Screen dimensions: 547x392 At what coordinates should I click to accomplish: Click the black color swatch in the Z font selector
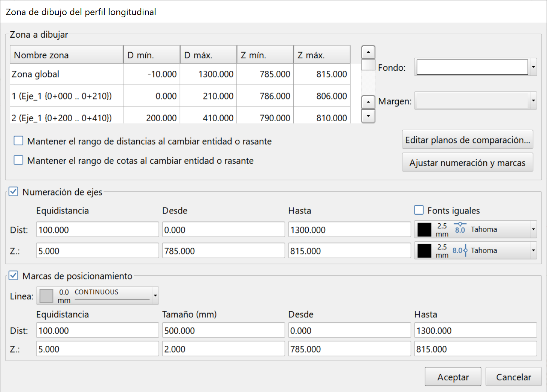pos(424,251)
